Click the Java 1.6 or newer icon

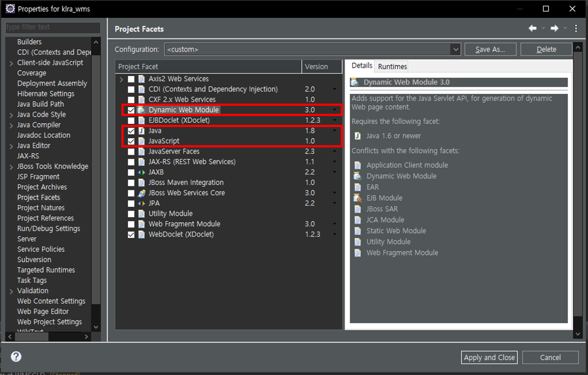[x=358, y=136]
